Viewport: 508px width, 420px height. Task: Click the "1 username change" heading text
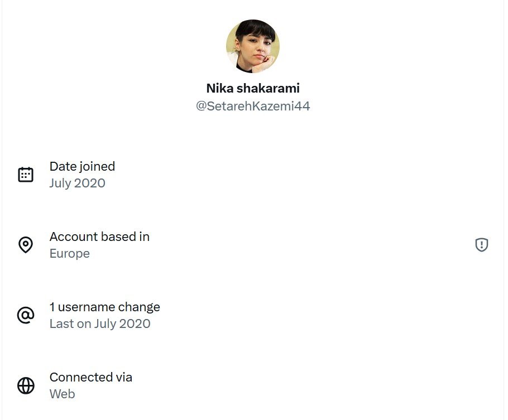(104, 307)
